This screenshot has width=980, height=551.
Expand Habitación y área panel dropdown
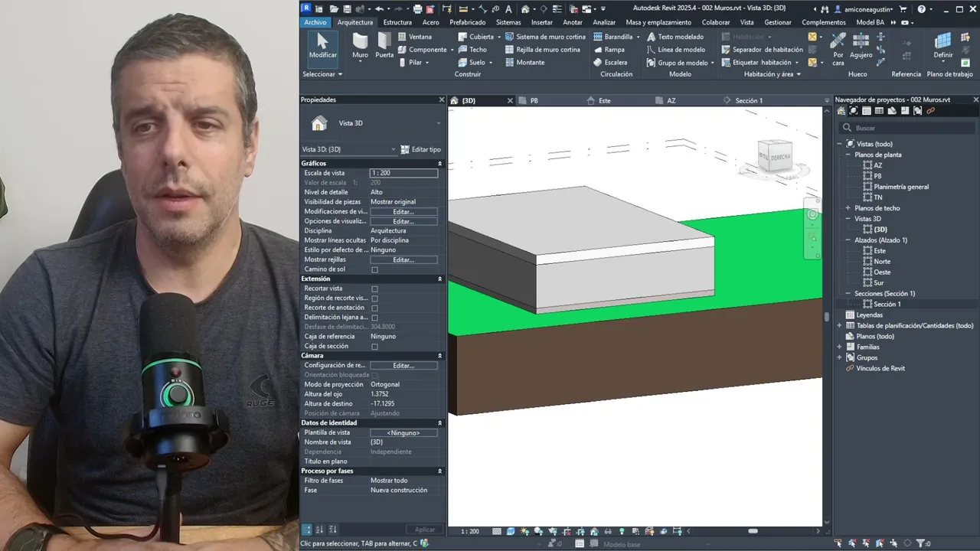772,74
